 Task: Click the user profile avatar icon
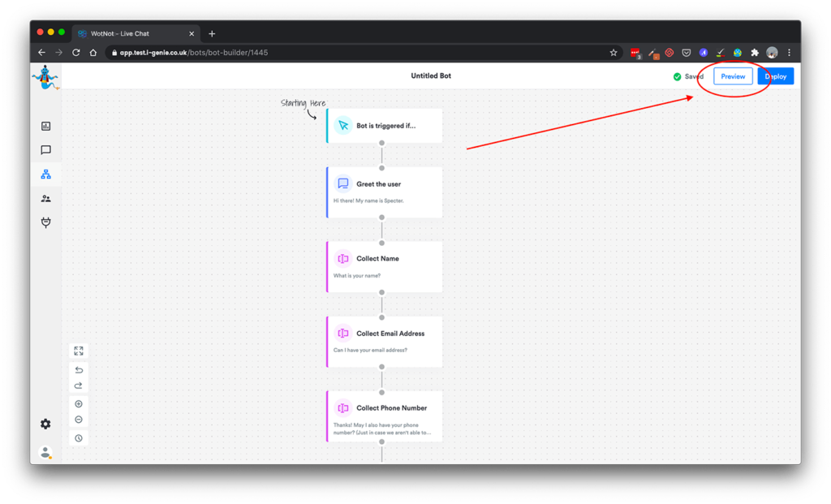[x=45, y=452]
